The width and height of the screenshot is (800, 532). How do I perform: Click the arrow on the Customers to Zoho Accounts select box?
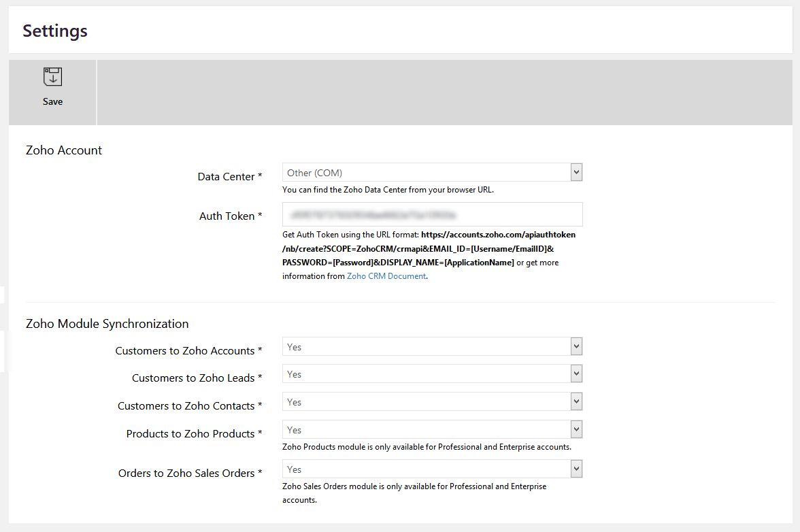click(576, 347)
